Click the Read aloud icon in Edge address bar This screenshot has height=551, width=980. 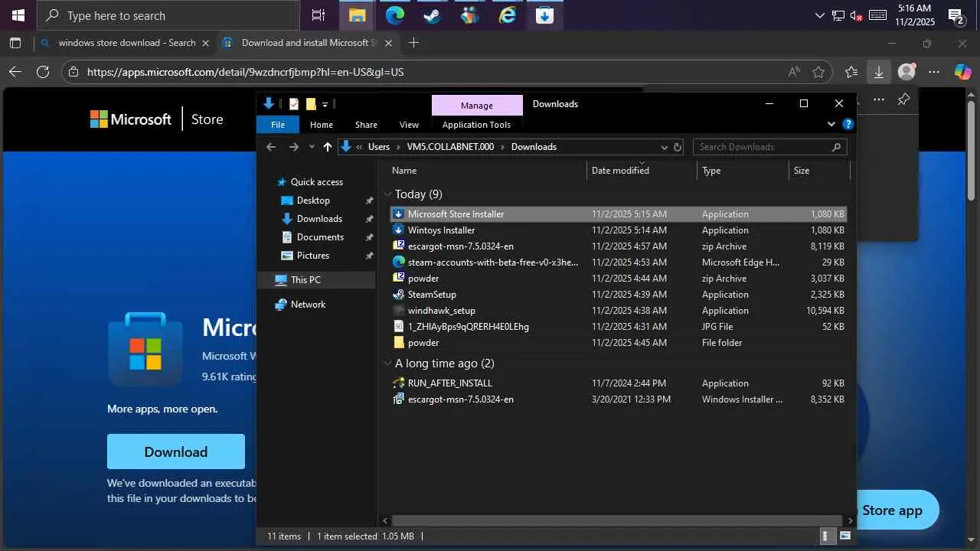click(x=794, y=72)
